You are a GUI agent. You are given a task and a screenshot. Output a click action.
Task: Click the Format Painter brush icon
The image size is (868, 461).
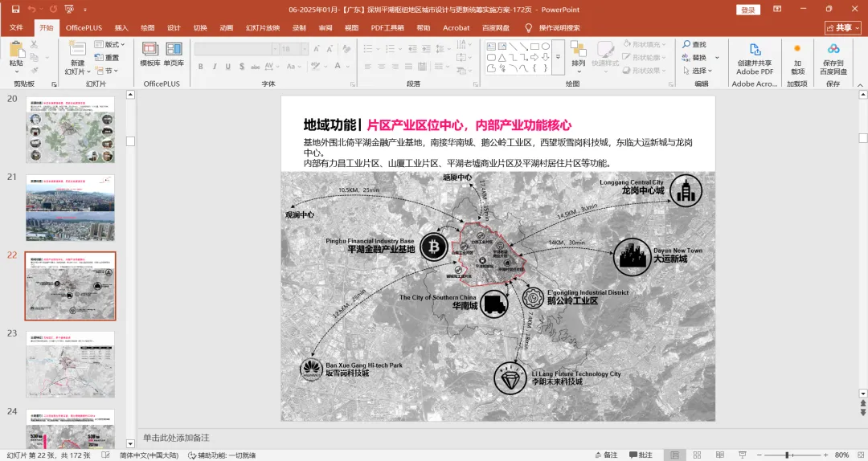point(34,71)
